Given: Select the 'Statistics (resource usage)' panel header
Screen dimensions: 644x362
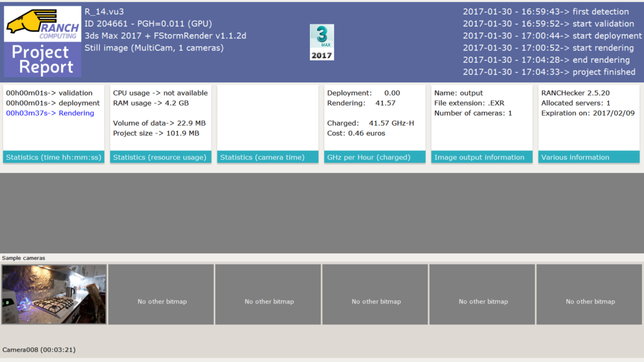Looking at the screenshot, I should [x=160, y=156].
